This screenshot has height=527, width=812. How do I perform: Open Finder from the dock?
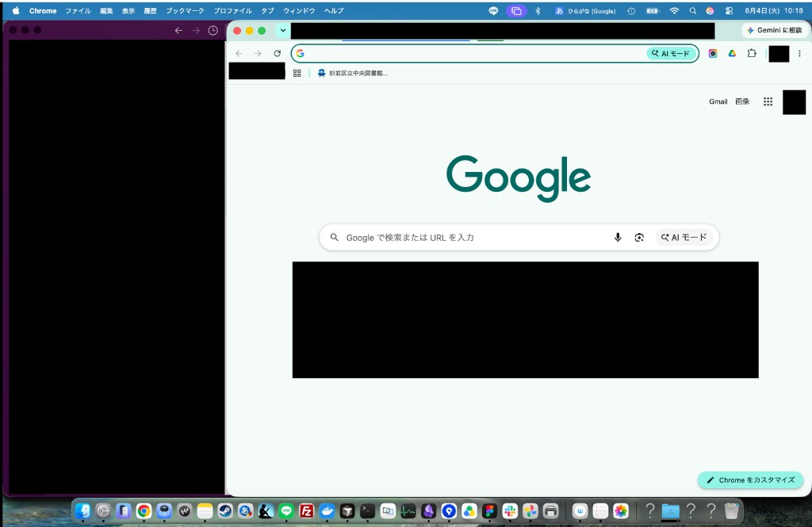[x=82, y=511]
